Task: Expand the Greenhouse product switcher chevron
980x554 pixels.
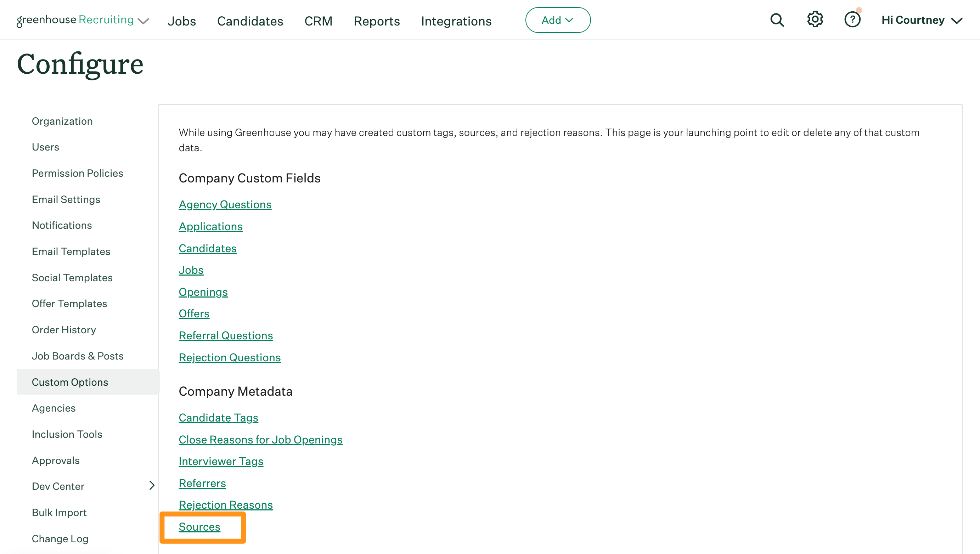Action: click(x=143, y=21)
